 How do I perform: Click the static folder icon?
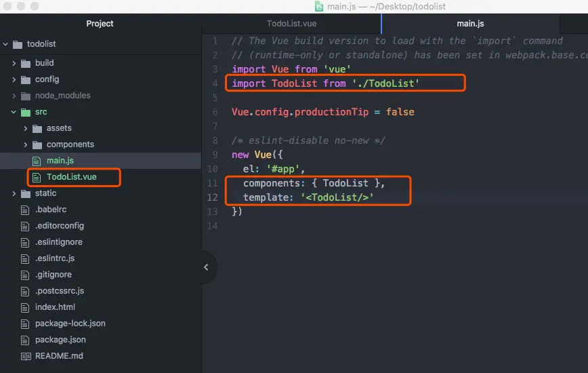click(26, 194)
